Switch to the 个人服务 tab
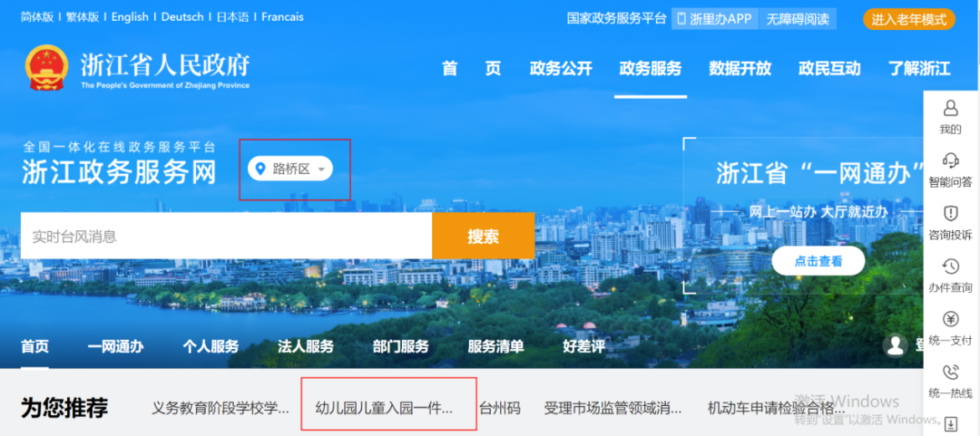The width and height of the screenshot is (980, 436). point(211,346)
